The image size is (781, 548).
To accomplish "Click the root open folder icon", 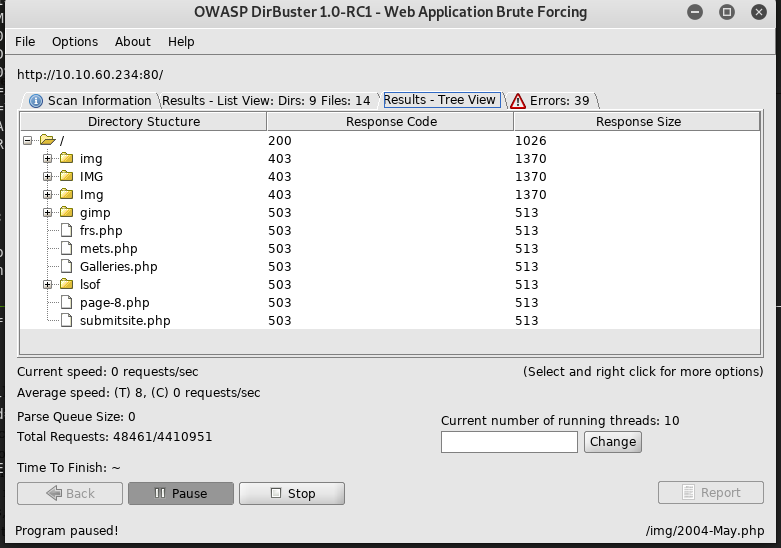I will pos(47,141).
